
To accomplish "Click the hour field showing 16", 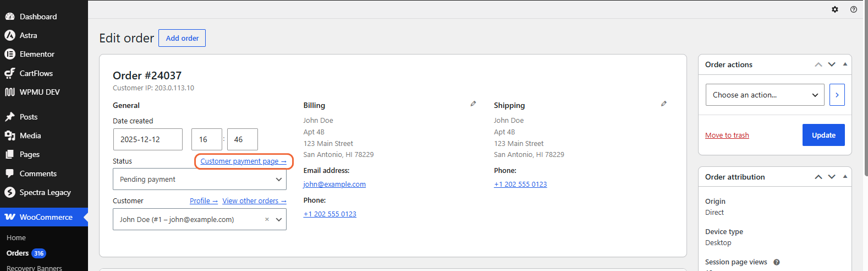I will pyautogui.click(x=207, y=139).
